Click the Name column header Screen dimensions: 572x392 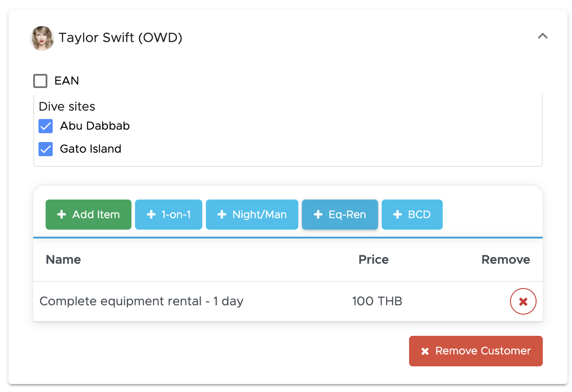click(63, 260)
